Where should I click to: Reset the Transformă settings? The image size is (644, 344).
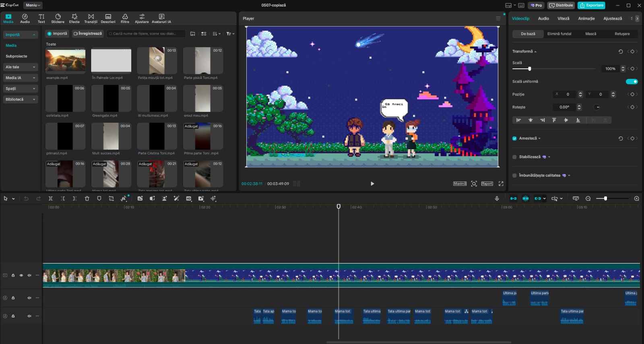click(621, 51)
